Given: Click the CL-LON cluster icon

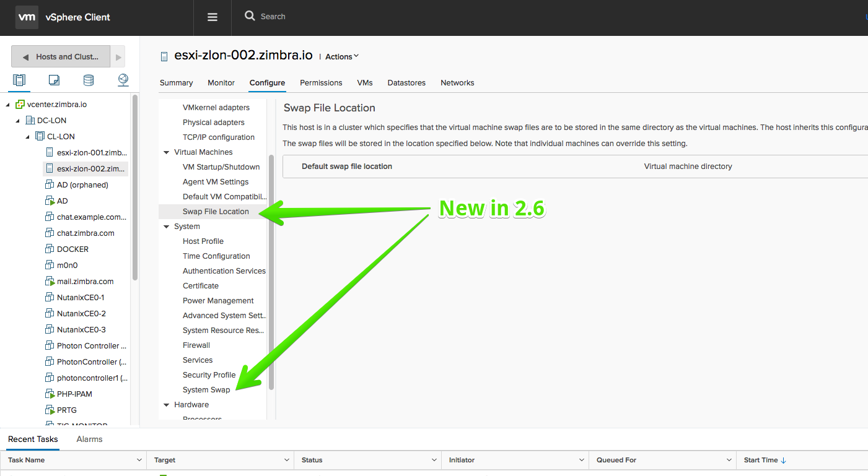Looking at the screenshot, I should [40, 137].
